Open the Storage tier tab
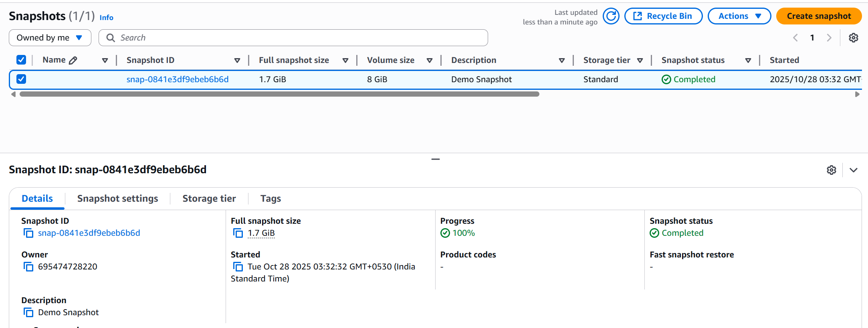This screenshot has height=328, width=868. click(x=209, y=198)
